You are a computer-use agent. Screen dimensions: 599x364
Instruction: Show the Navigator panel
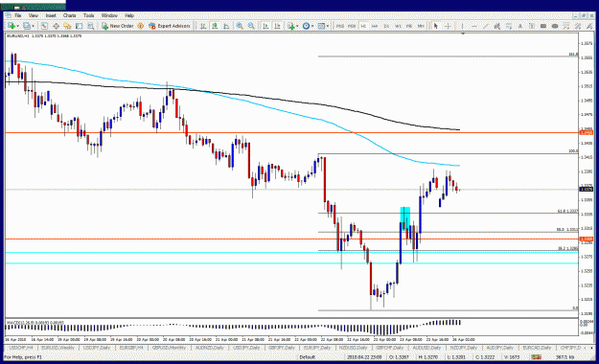click(67, 26)
